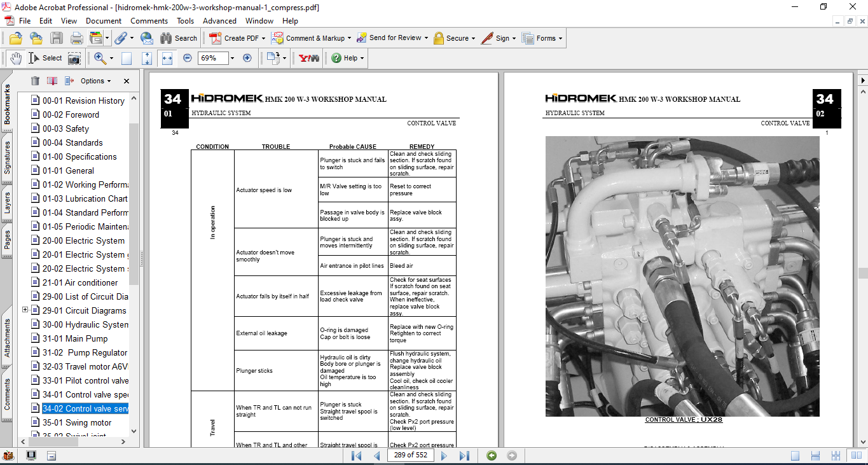Go to the last page
Image resolution: width=868 pixels, height=465 pixels.
tap(464, 455)
